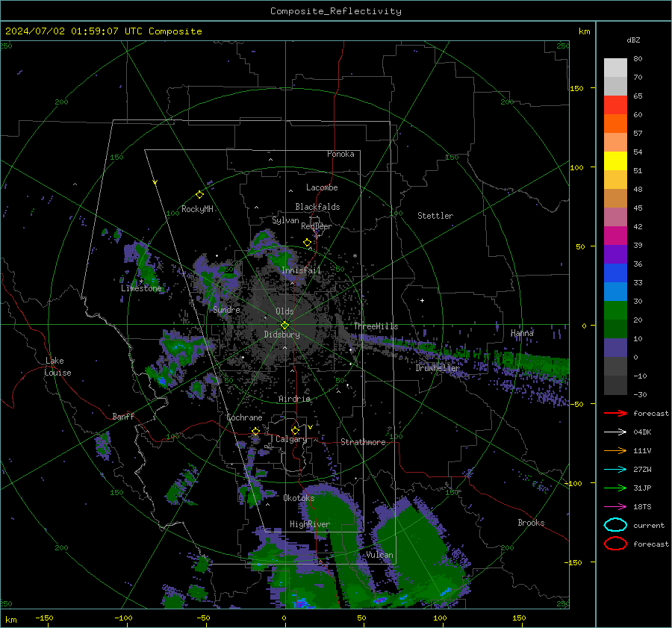Screen dimensions: 672x628
Task: Click the ThreeHills label
Action: [376, 326]
